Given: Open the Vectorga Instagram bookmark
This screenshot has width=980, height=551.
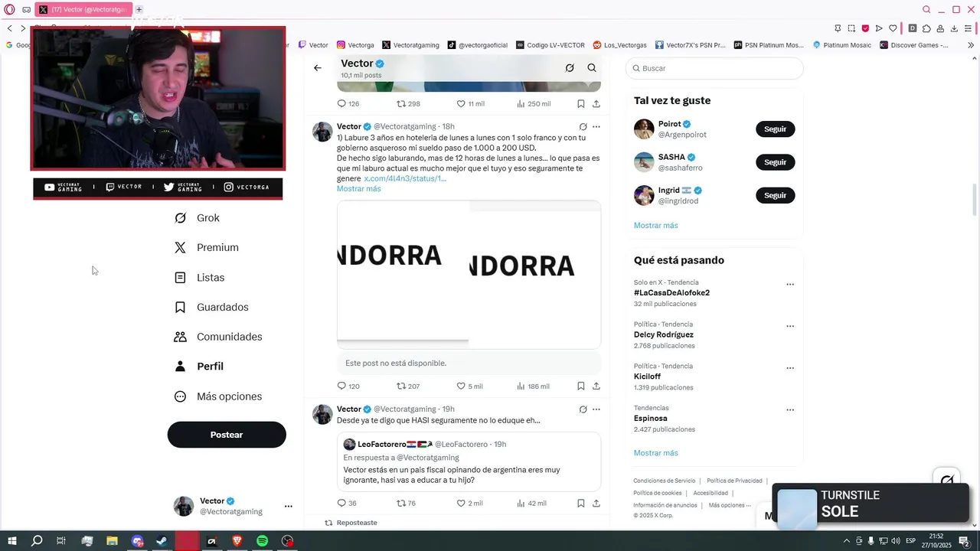Looking at the screenshot, I should pos(355,45).
